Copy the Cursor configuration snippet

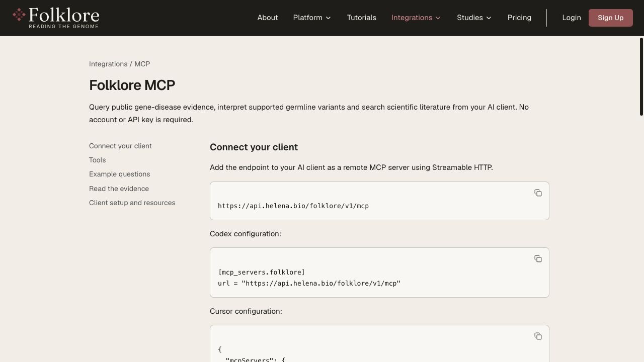point(538,336)
